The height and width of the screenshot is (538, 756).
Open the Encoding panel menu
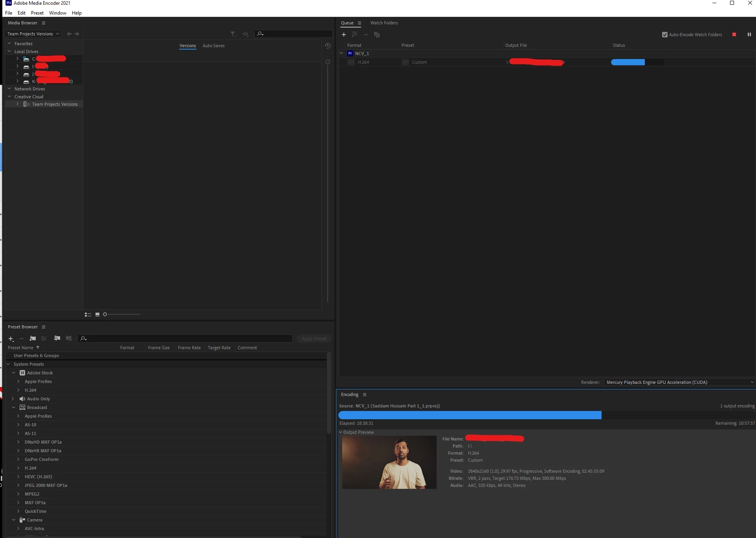[365, 394]
